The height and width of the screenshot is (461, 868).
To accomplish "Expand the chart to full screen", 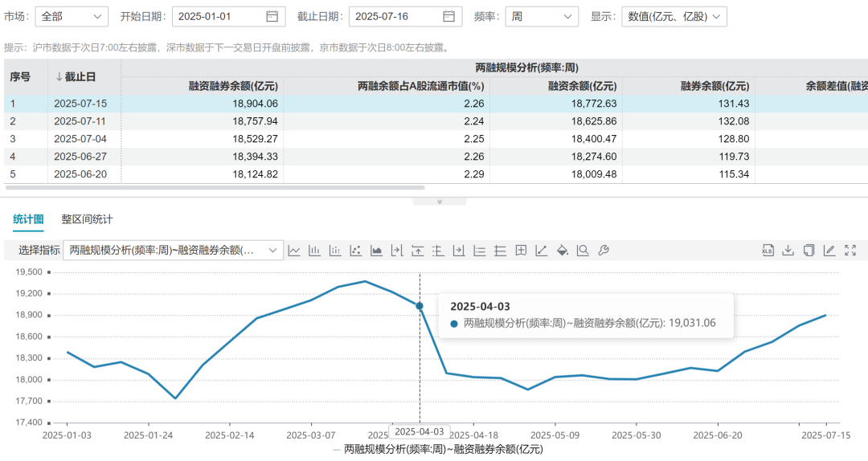I will 850,250.
